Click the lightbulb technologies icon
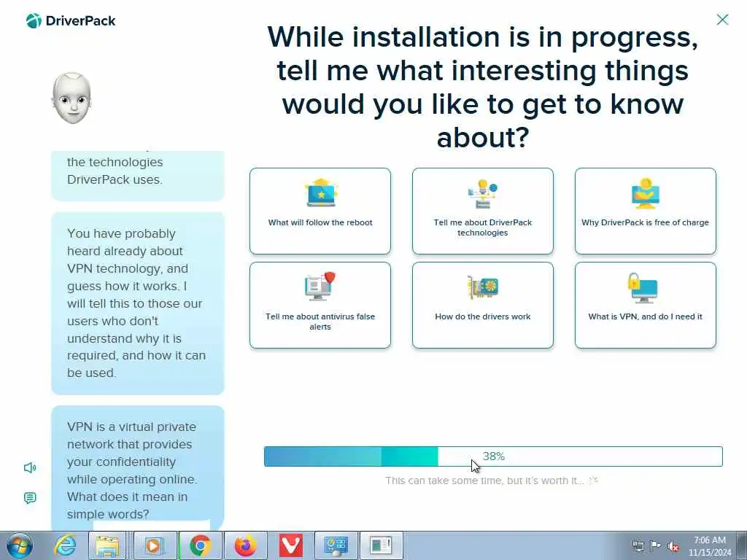This screenshot has width=747, height=560. (x=483, y=193)
